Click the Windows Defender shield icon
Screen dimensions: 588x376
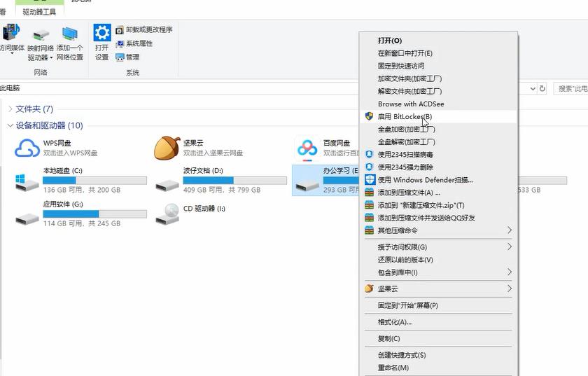point(370,179)
